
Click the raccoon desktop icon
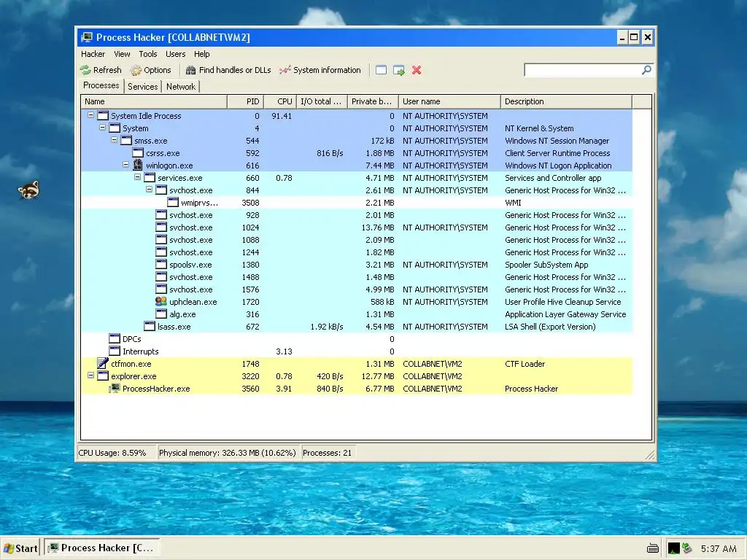[29, 190]
